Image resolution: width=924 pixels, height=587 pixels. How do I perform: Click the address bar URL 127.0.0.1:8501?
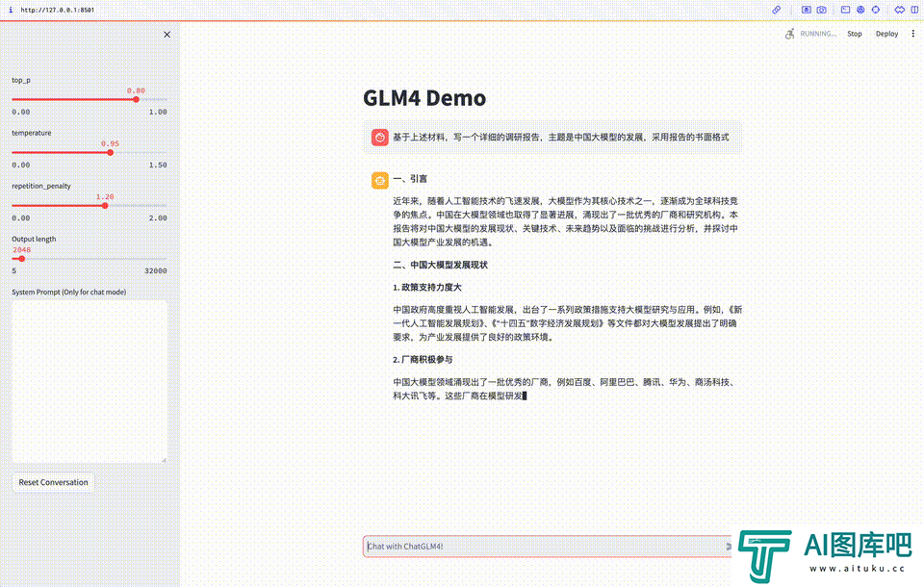(x=57, y=10)
